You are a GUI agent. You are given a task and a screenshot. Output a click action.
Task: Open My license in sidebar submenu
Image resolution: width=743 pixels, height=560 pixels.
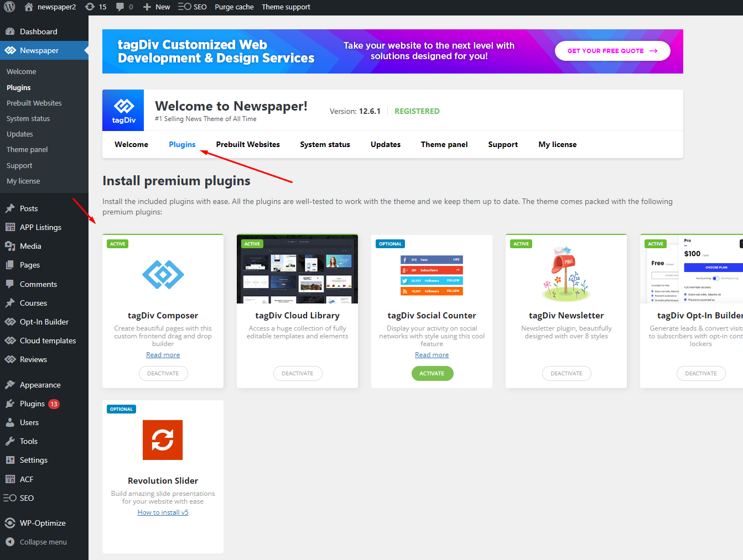tap(23, 181)
